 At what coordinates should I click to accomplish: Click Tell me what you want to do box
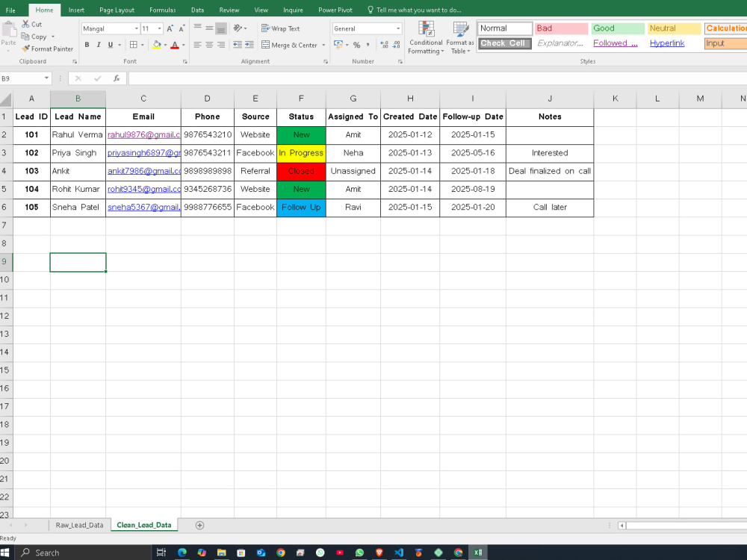tap(415, 10)
